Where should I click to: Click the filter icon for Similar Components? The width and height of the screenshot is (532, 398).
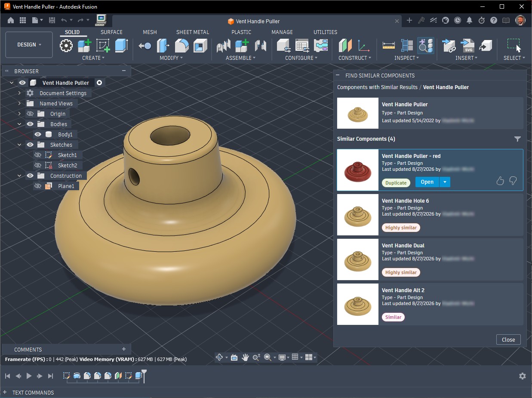click(517, 139)
